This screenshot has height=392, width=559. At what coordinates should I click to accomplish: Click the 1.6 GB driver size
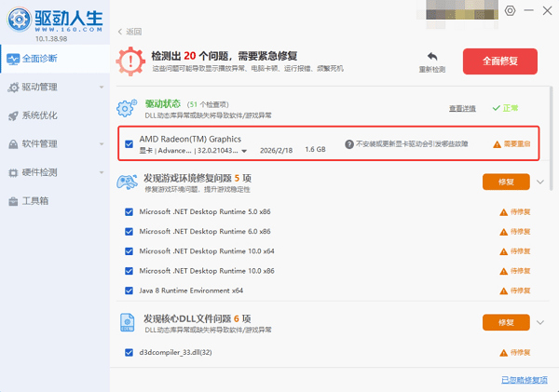[x=316, y=149]
